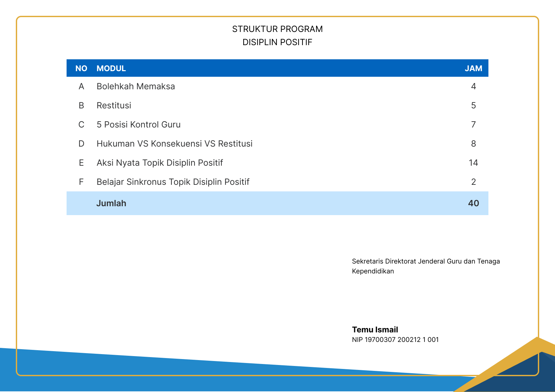Click the hours value 14 for module E
The height and width of the screenshot is (392, 555).
pyautogui.click(x=473, y=163)
